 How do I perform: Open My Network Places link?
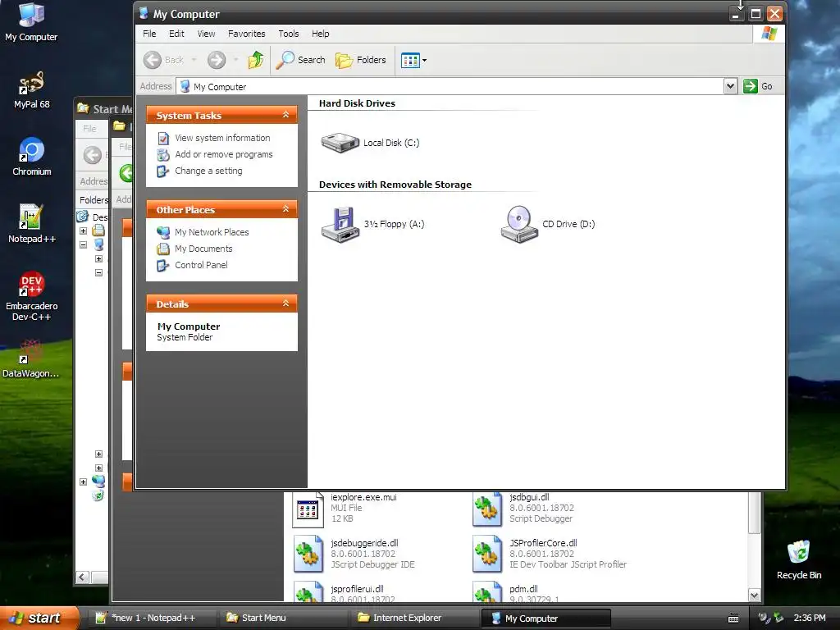pos(212,232)
